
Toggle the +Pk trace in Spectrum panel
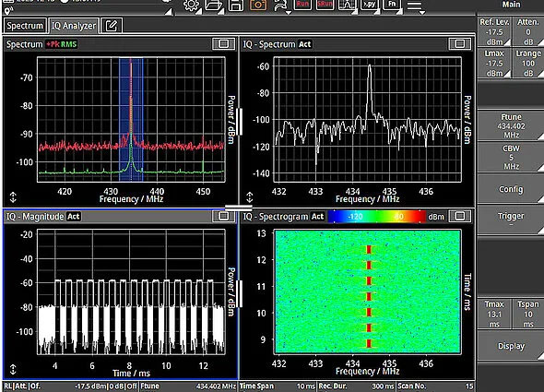coord(53,44)
